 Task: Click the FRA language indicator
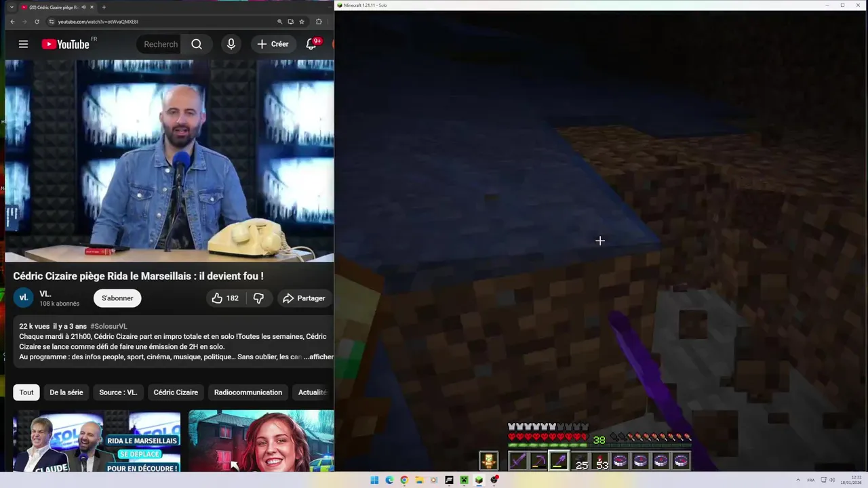click(811, 480)
